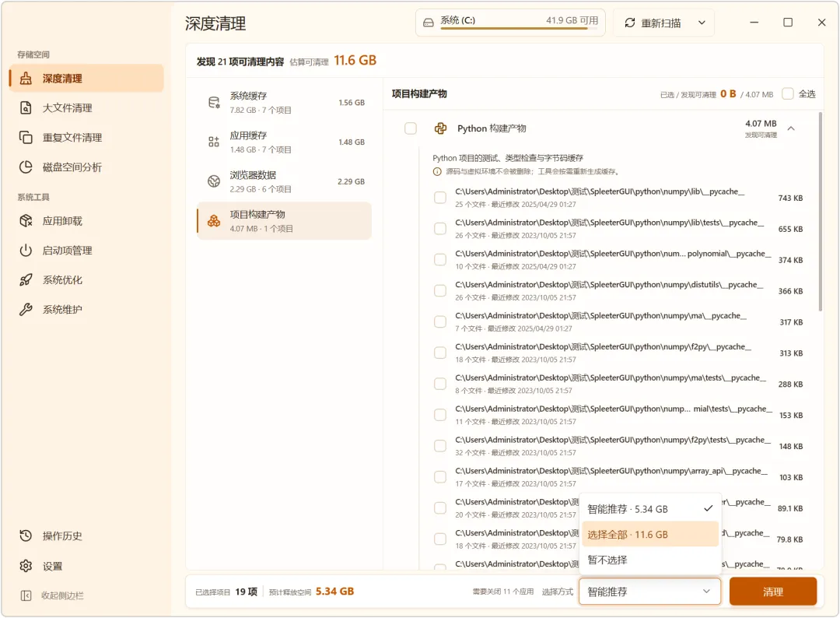Open 系统维护 tool

pyautogui.click(x=86, y=309)
